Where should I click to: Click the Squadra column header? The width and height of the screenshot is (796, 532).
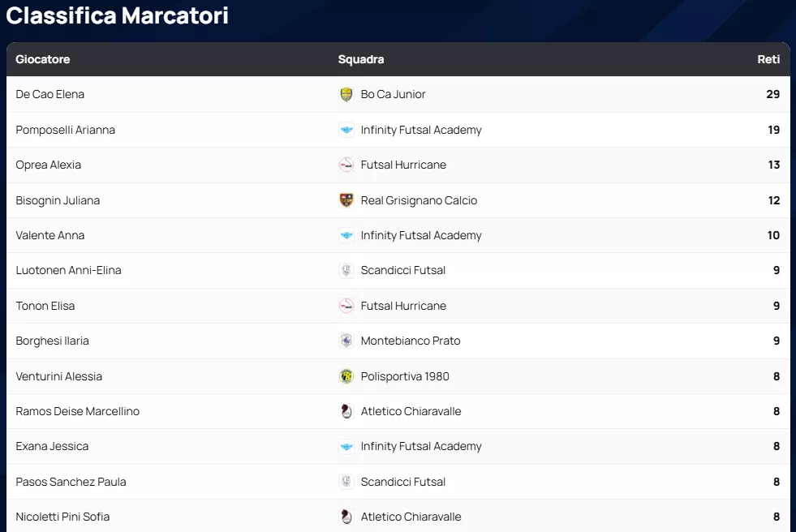(x=361, y=59)
